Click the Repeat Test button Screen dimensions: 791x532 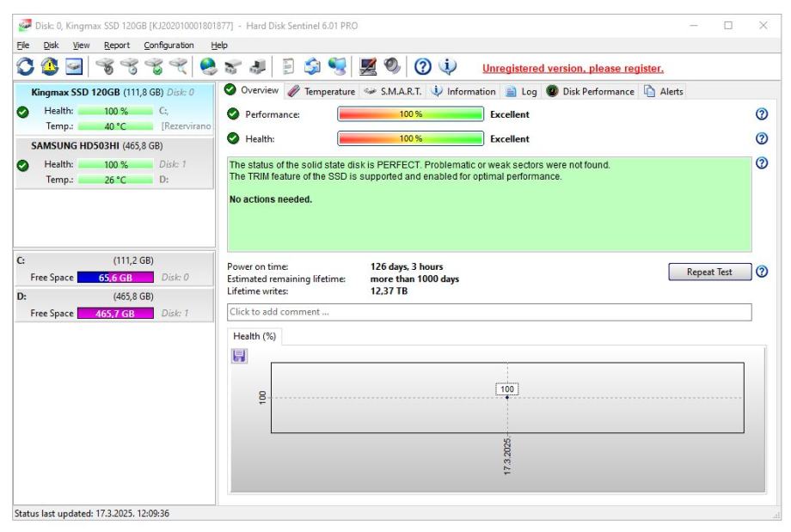tap(709, 272)
